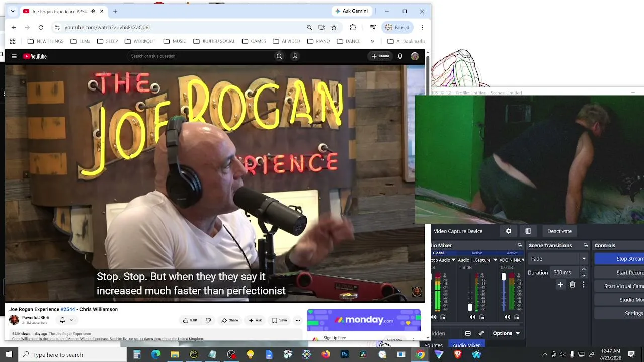Open Photoshop from the taskbar
Viewport: 644px width, 362px height.
pos(345,355)
